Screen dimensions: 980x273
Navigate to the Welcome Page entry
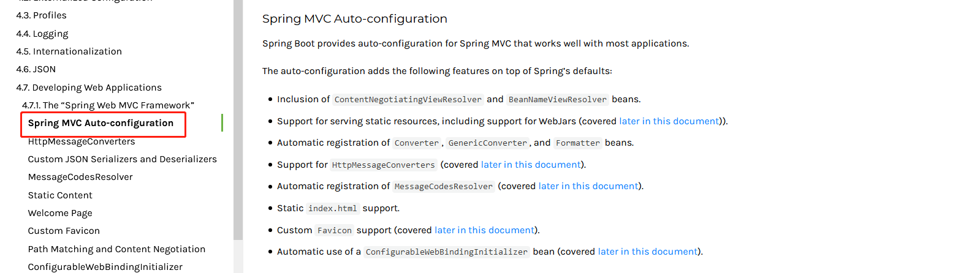[60, 213]
